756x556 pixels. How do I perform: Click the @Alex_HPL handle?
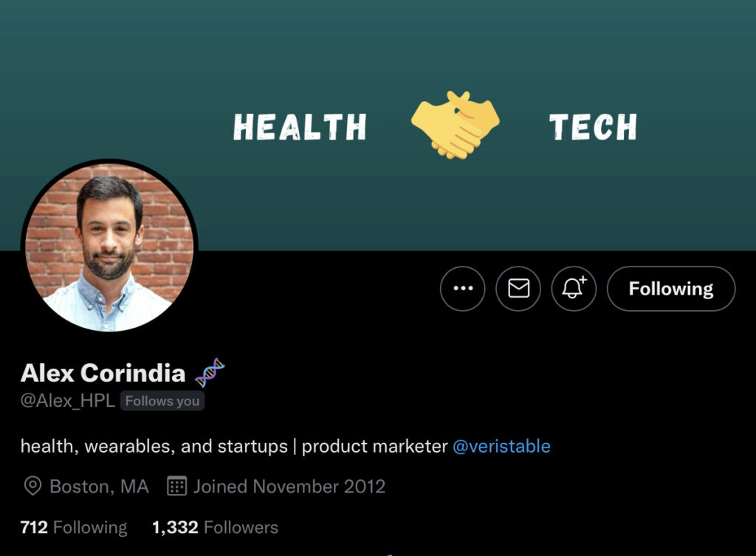tap(68, 401)
